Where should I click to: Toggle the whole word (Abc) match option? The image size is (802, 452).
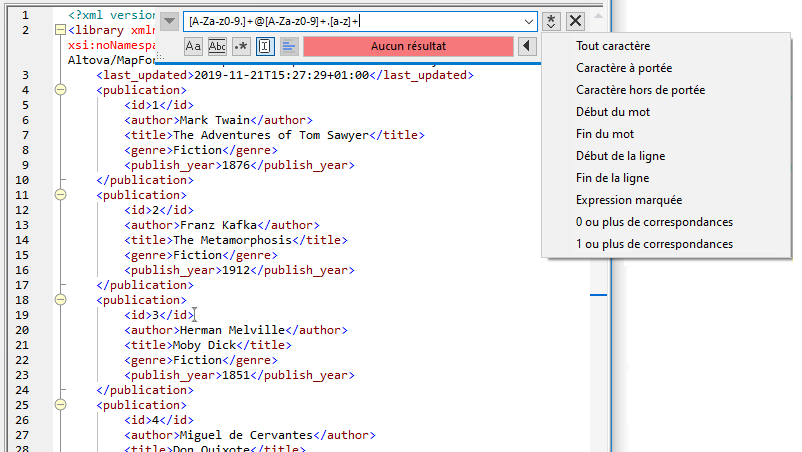(217, 46)
